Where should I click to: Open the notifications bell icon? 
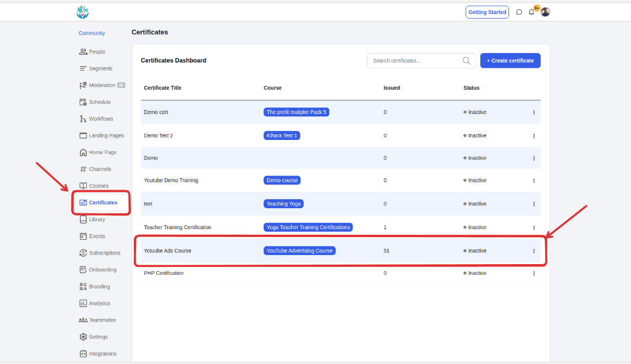pos(532,12)
